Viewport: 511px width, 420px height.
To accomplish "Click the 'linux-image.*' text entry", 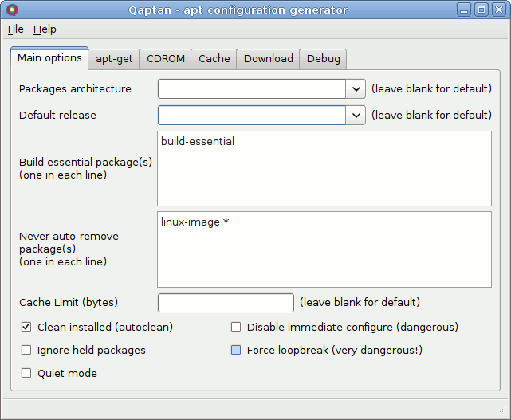I will pos(195,222).
